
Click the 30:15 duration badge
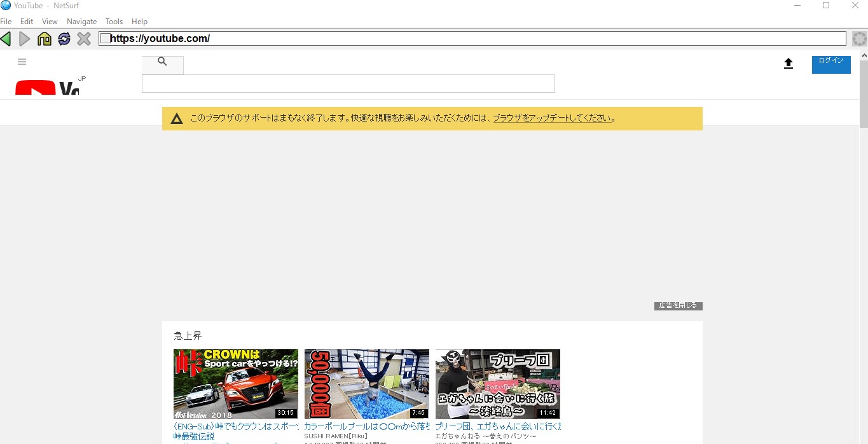click(x=286, y=413)
